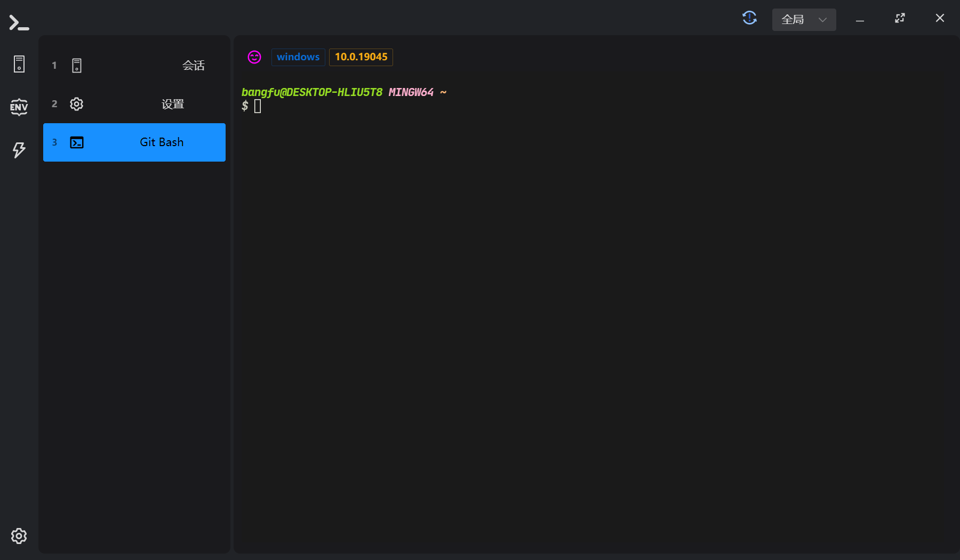This screenshot has height=560, width=960.
Task: Click the blue update alert icon
Action: click(749, 18)
